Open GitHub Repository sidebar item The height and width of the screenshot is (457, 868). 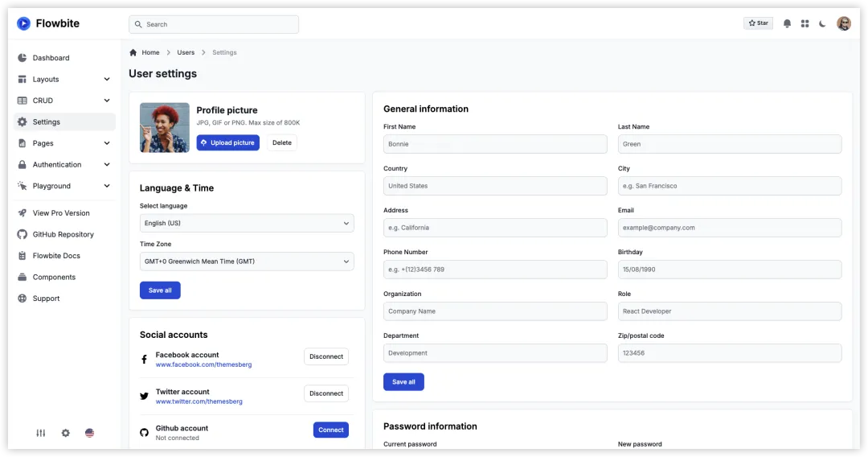[x=63, y=235]
